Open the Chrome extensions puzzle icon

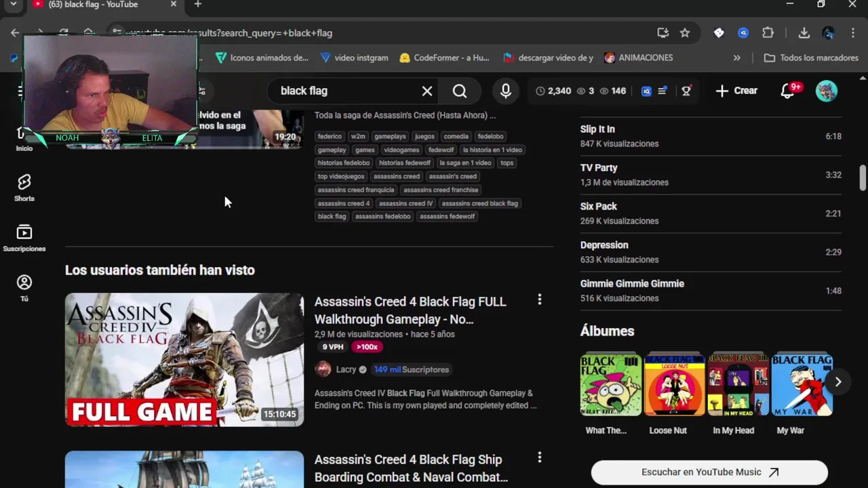click(768, 33)
